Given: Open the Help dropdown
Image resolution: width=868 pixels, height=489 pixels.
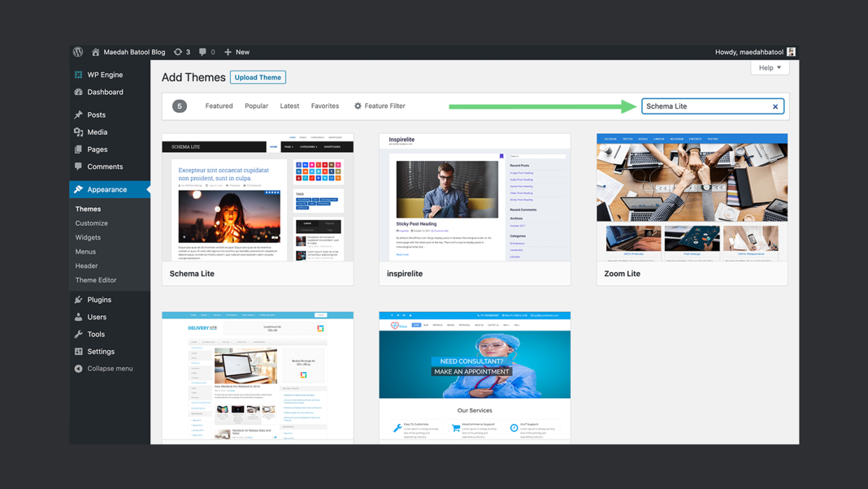Looking at the screenshot, I should pos(769,67).
